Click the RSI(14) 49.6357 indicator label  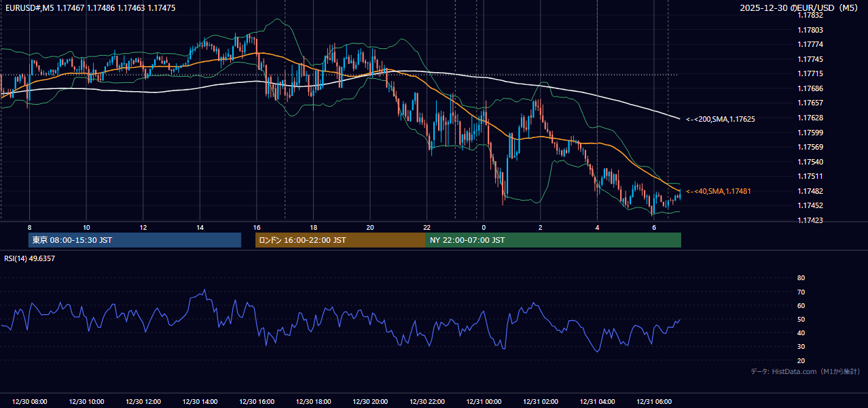tap(29, 258)
